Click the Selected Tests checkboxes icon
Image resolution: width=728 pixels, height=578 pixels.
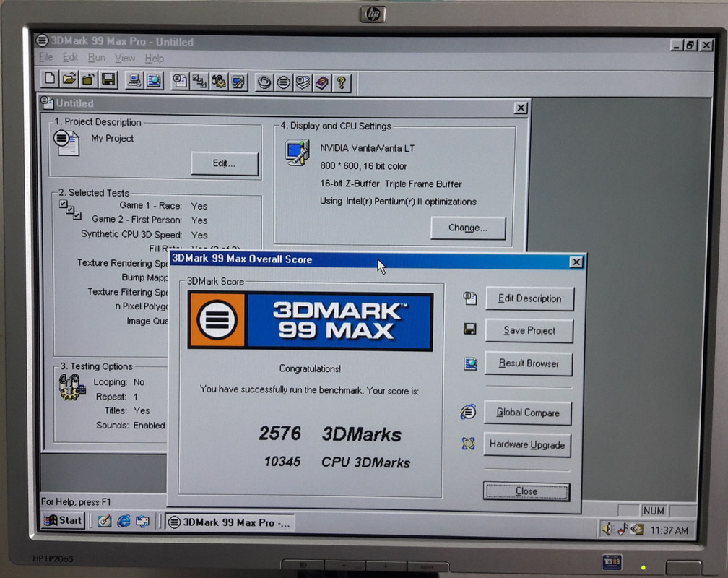coord(70,210)
